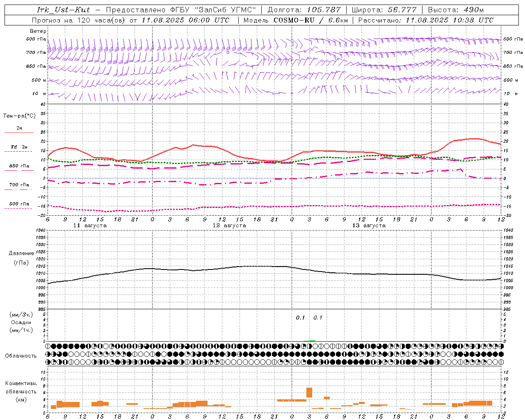Viewport: 525px width, 420px height.
Task: Click the forecast start text 11.08.2025 06:00 UTC
Action: point(185,20)
